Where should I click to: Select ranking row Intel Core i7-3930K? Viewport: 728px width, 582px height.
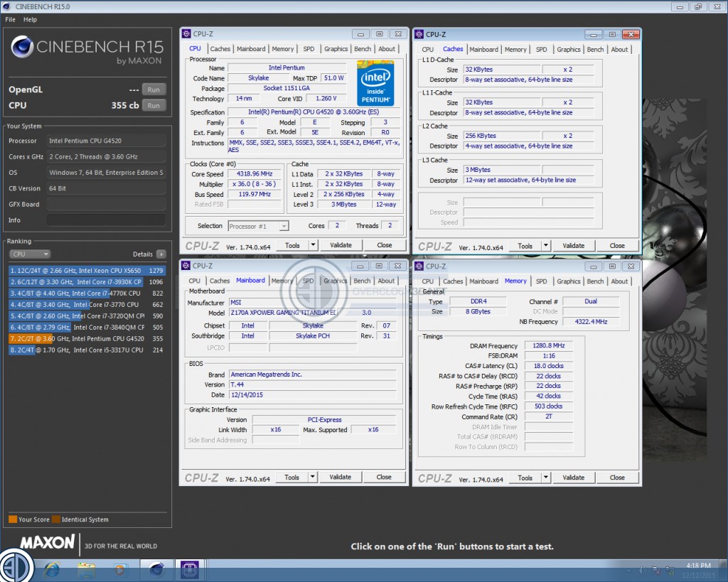[x=87, y=281]
